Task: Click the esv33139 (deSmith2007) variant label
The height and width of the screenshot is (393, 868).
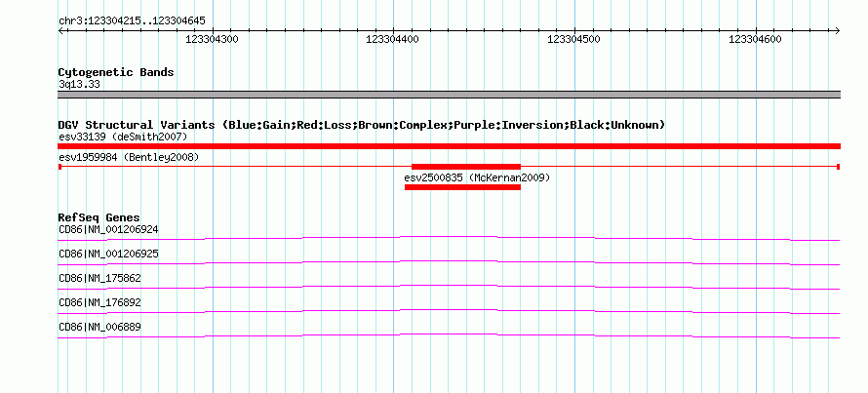Action: pos(124,137)
